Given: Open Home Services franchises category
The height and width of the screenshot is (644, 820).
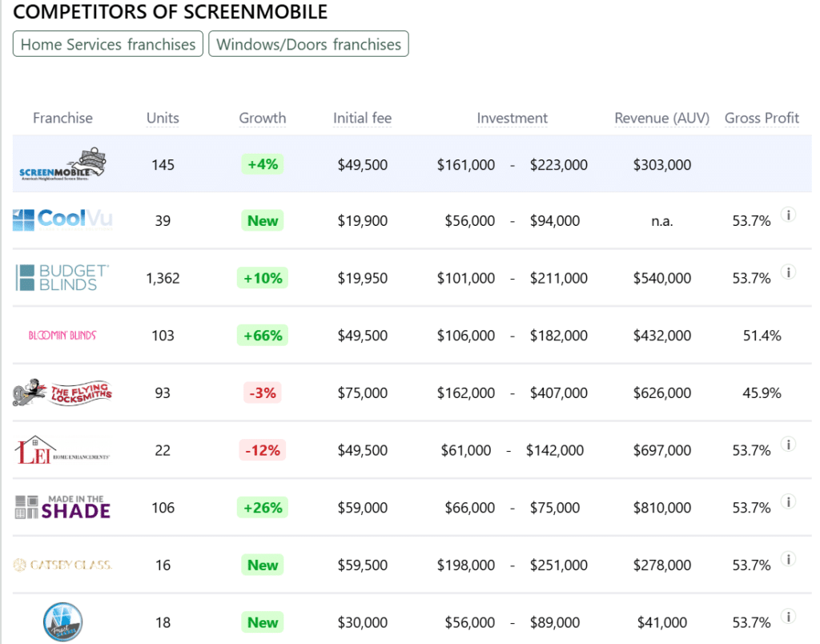Looking at the screenshot, I should tap(108, 44).
